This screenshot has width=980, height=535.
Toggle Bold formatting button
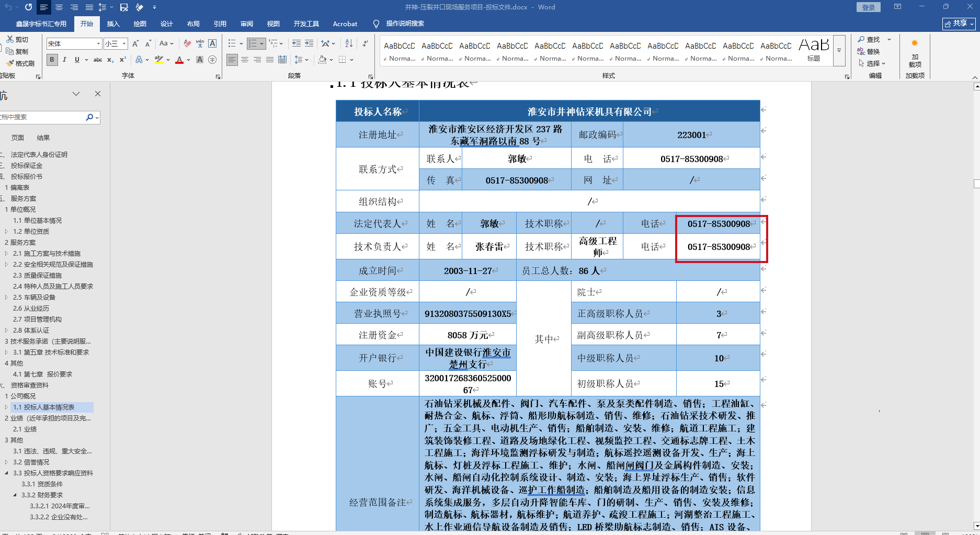(x=52, y=60)
